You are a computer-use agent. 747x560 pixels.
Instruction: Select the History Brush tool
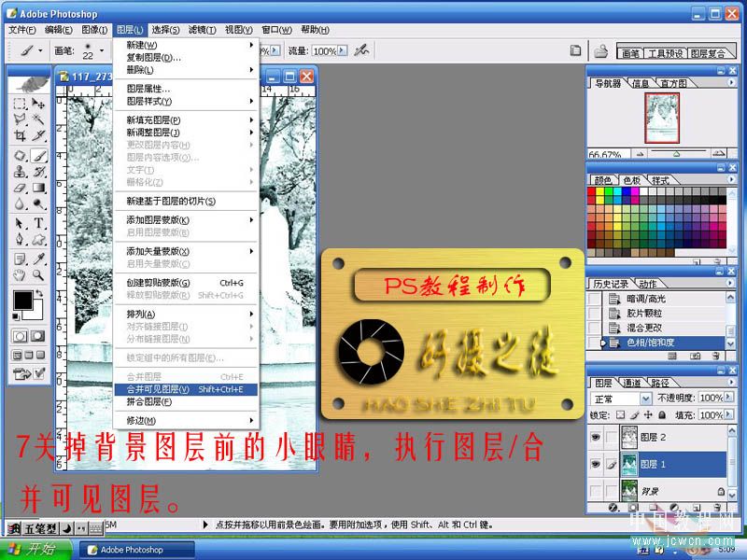38,172
